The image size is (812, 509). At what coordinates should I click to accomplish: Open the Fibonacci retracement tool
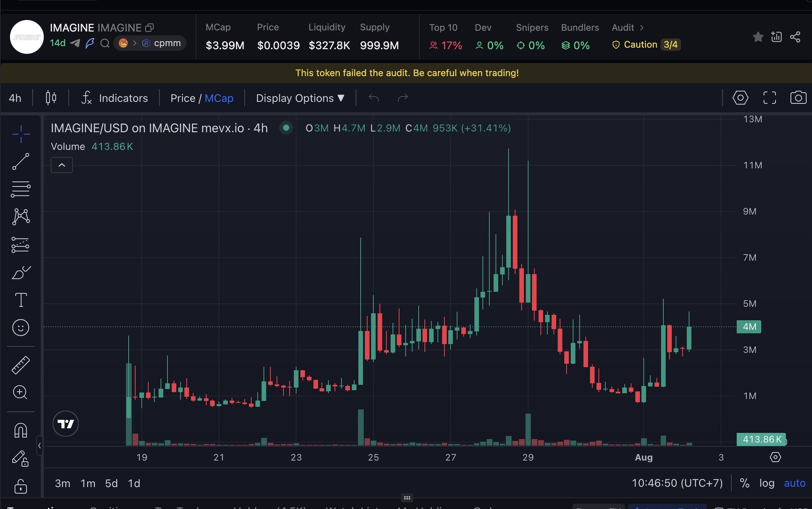tap(21, 189)
